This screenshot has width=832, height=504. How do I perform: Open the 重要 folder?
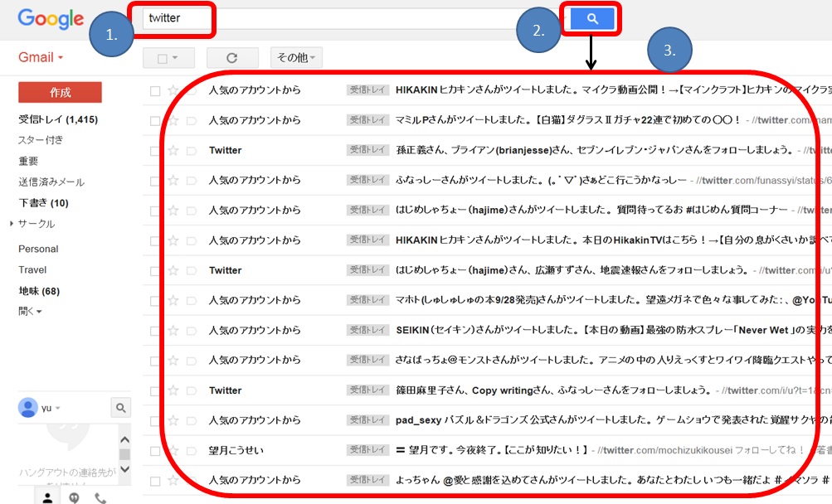click(x=30, y=161)
